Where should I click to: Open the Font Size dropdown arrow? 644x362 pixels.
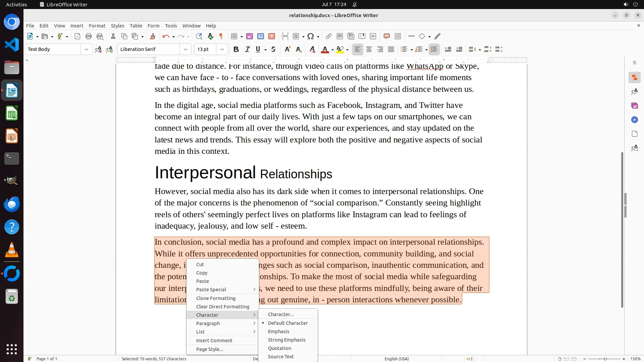click(x=222, y=49)
